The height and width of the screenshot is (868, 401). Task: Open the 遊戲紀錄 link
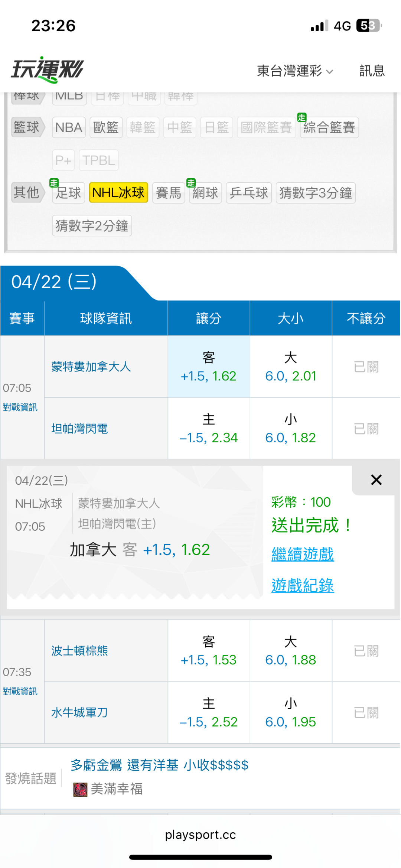(303, 585)
